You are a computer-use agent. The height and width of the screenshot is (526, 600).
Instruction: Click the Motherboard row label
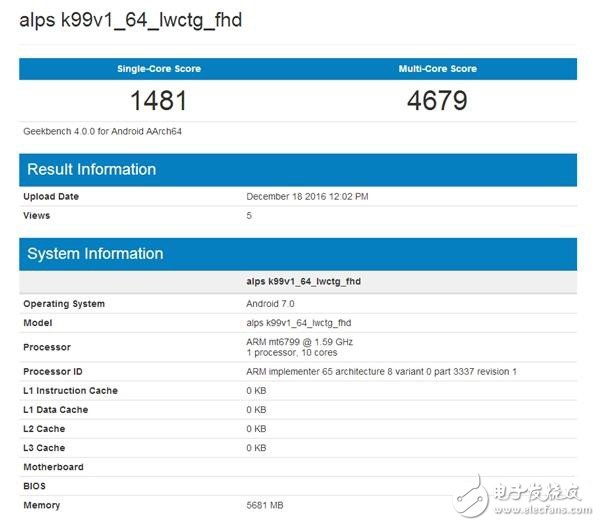pyautogui.click(x=53, y=467)
